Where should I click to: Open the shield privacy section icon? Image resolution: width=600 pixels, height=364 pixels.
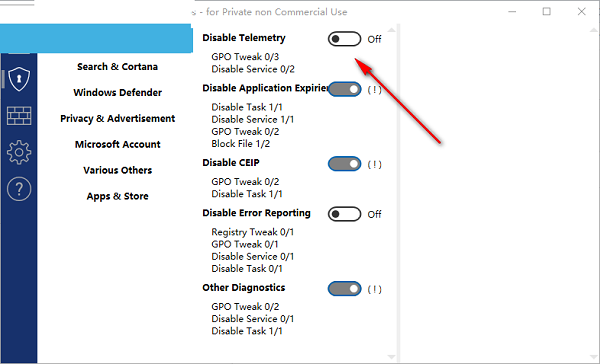[x=19, y=79]
